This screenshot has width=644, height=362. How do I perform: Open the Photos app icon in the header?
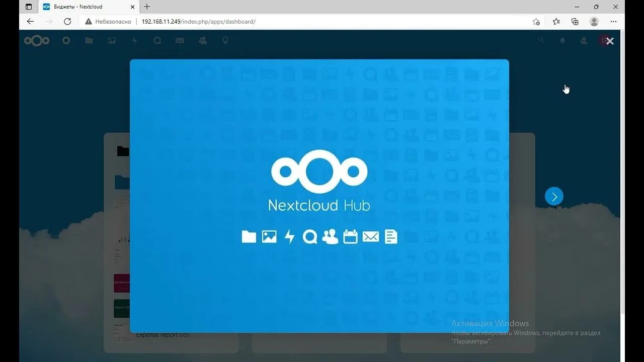coord(112,41)
